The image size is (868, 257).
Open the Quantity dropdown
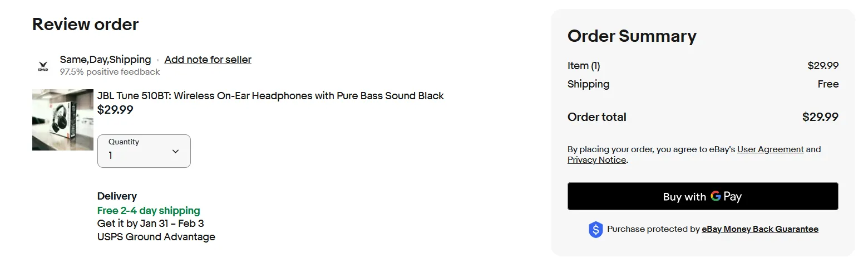(144, 151)
